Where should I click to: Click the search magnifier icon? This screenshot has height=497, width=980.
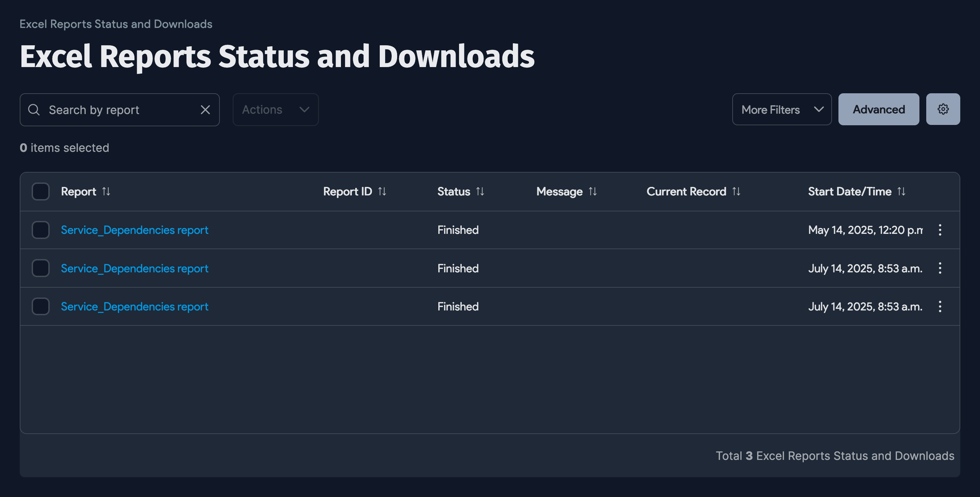tap(34, 110)
